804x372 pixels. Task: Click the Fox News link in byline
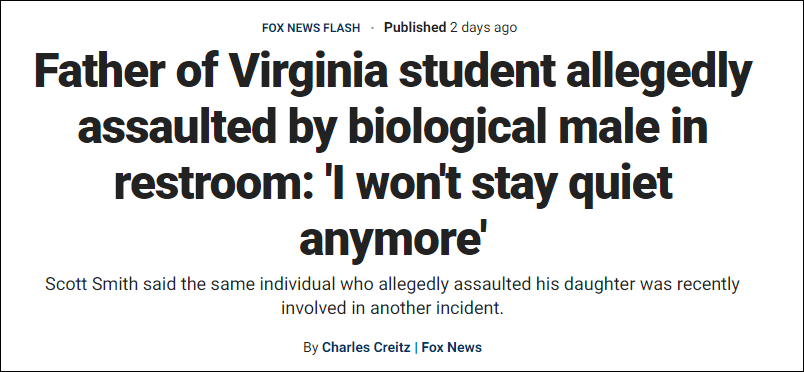click(452, 347)
